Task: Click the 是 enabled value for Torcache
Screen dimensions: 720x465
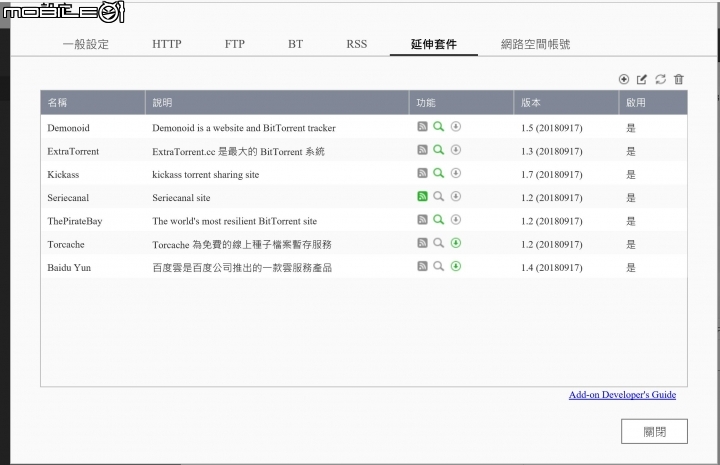Action: pyautogui.click(x=631, y=245)
